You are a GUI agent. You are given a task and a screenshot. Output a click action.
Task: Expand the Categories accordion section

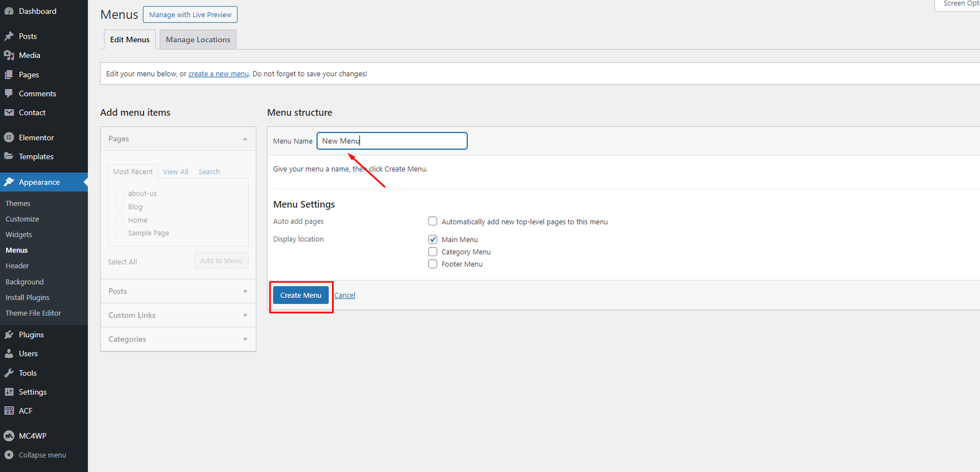pos(178,339)
